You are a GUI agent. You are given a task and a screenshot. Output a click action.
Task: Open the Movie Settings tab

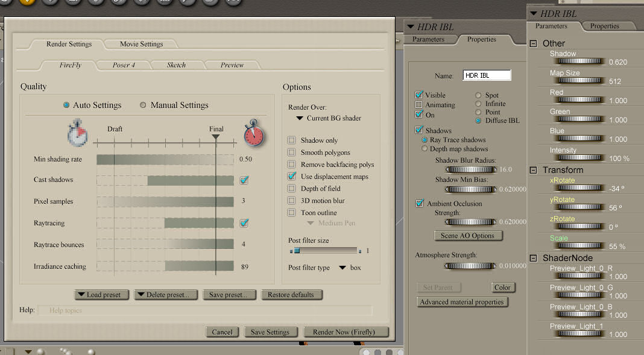(141, 44)
